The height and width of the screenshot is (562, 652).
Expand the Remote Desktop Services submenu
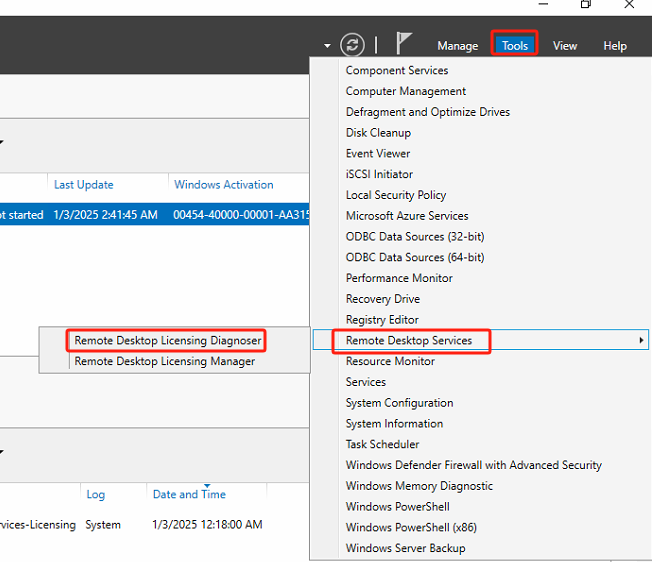point(409,341)
